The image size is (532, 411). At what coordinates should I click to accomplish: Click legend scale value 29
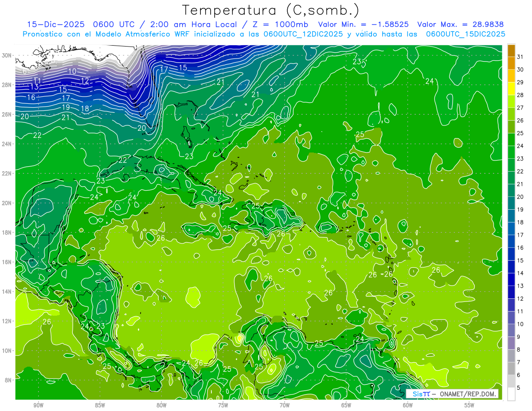(x=520, y=82)
